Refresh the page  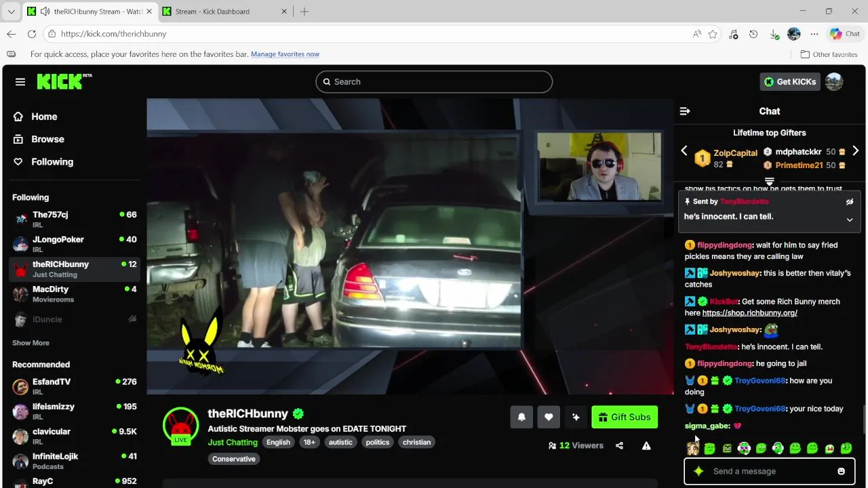[x=32, y=34]
